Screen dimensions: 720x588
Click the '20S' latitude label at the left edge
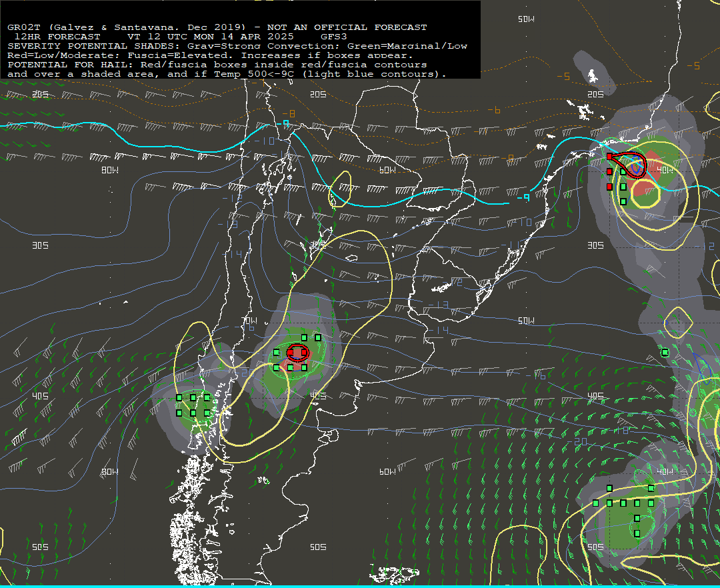coord(41,94)
